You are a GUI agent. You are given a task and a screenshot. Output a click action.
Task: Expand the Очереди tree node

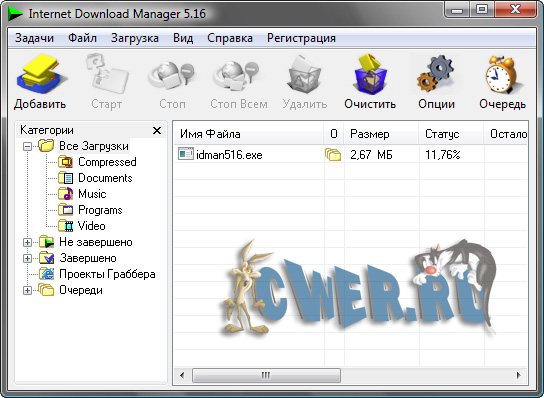pyautogui.click(x=27, y=290)
